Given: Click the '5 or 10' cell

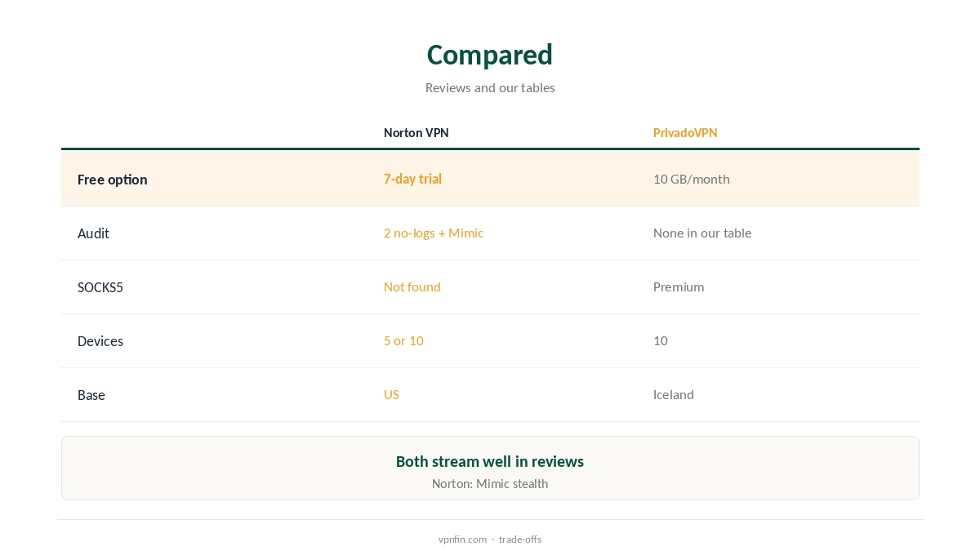Looking at the screenshot, I should 403,340.
